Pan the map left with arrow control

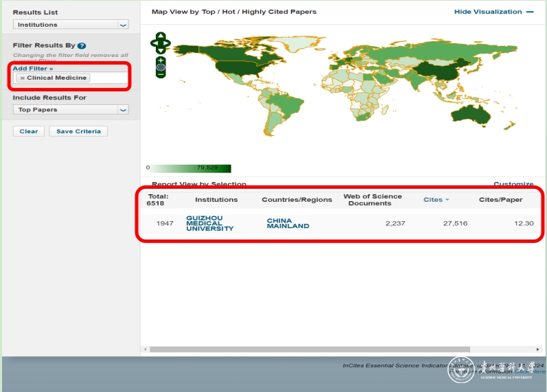point(154,43)
